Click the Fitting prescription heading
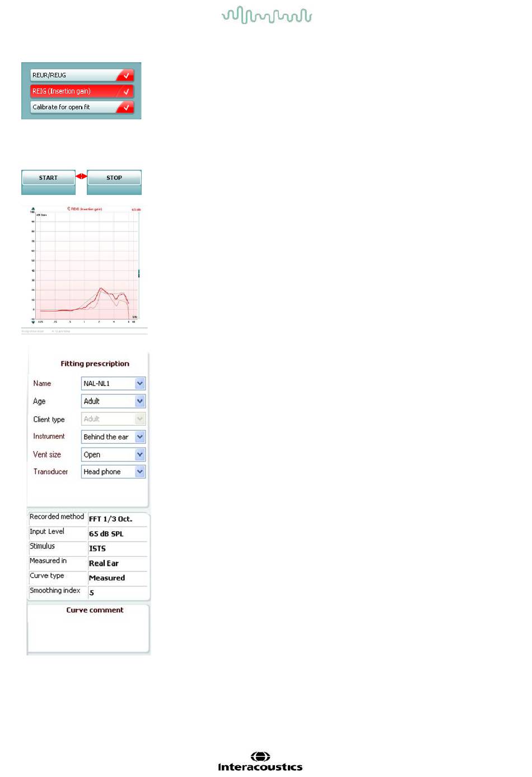 click(x=95, y=364)
